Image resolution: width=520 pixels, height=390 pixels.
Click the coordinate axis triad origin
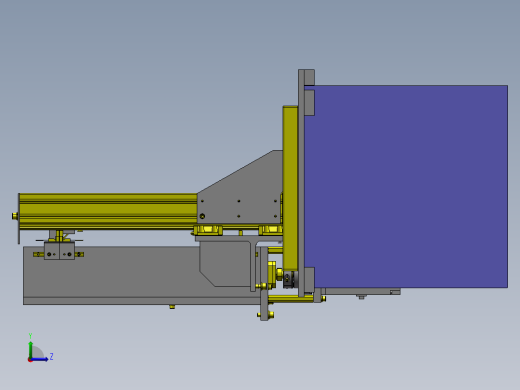coord(30,360)
